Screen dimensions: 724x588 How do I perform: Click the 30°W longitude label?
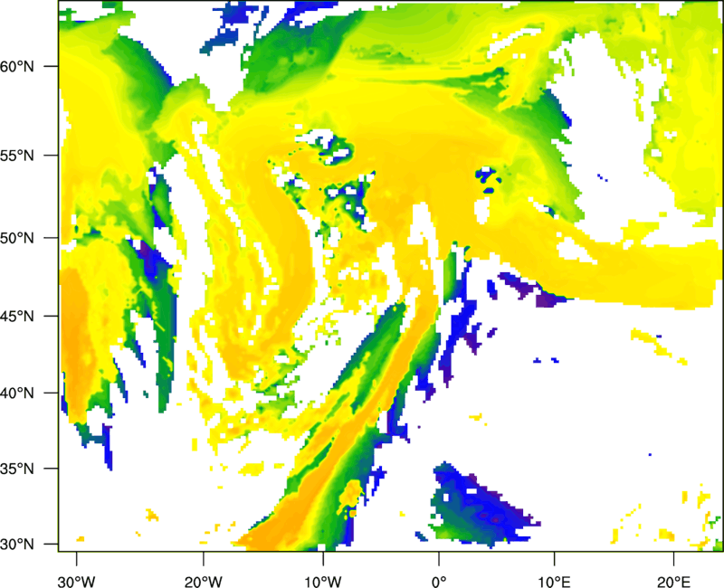tap(76, 582)
